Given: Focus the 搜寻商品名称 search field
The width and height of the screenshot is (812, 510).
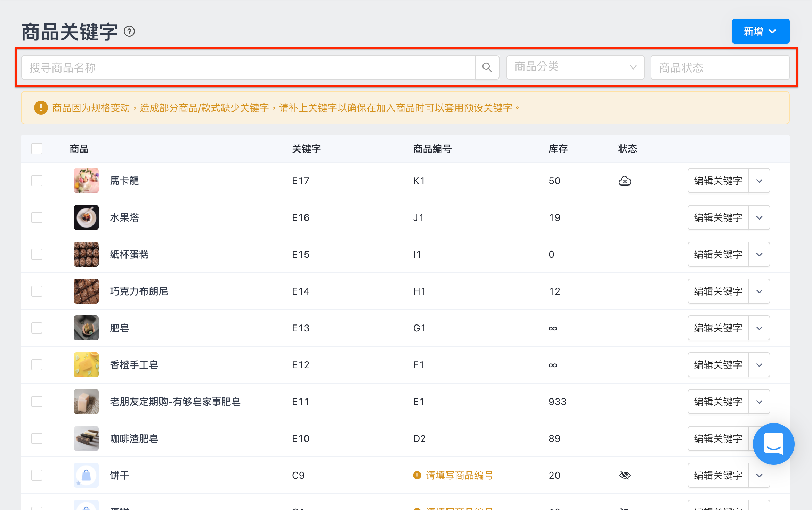Looking at the screenshot, I should (248, 67).
